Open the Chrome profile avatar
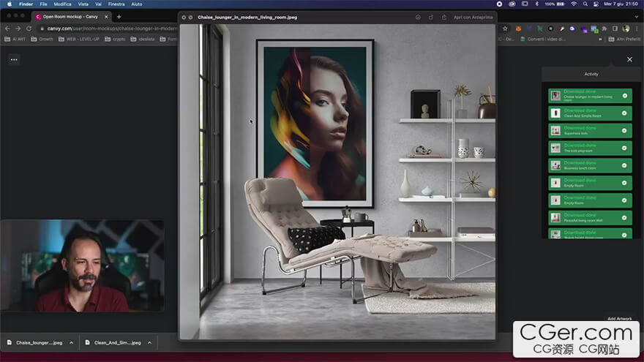644x362 pixels. click(x=626, y=29)
